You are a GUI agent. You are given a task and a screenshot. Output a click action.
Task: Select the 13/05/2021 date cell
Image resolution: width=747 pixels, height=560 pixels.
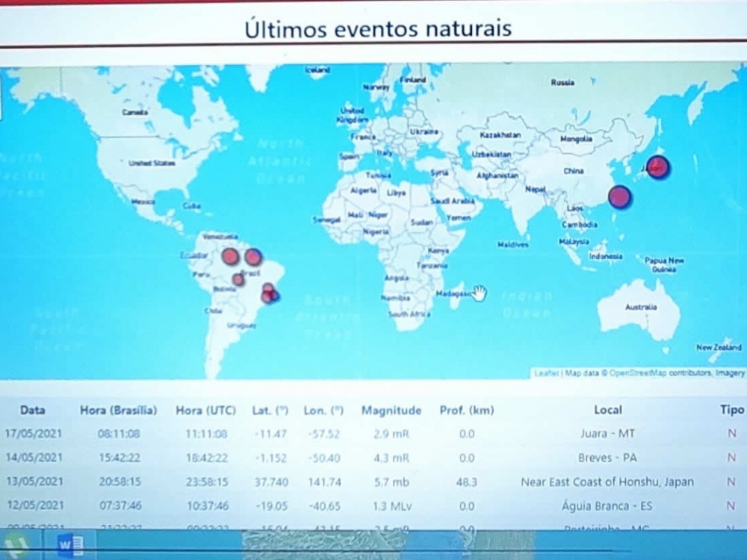coord(34,482)
